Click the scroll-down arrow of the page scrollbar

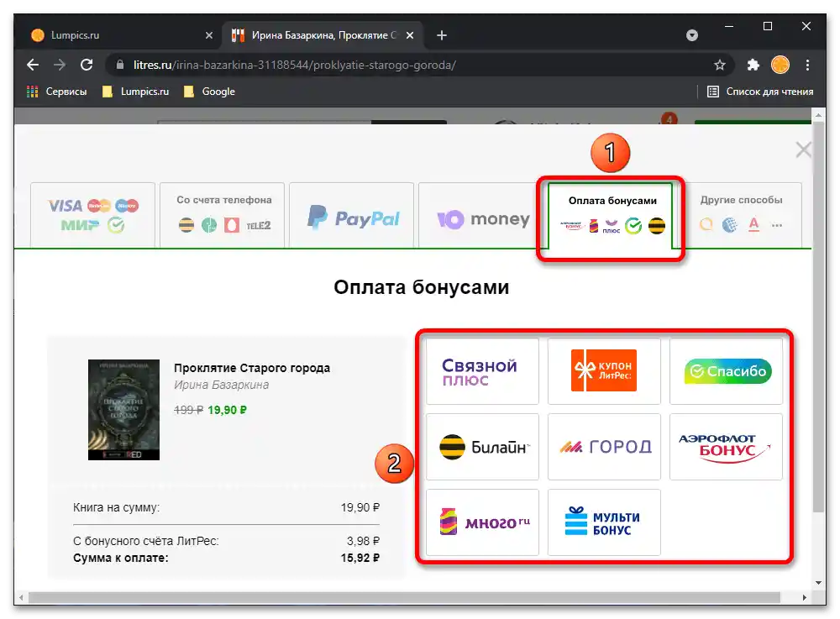(818, 583)
